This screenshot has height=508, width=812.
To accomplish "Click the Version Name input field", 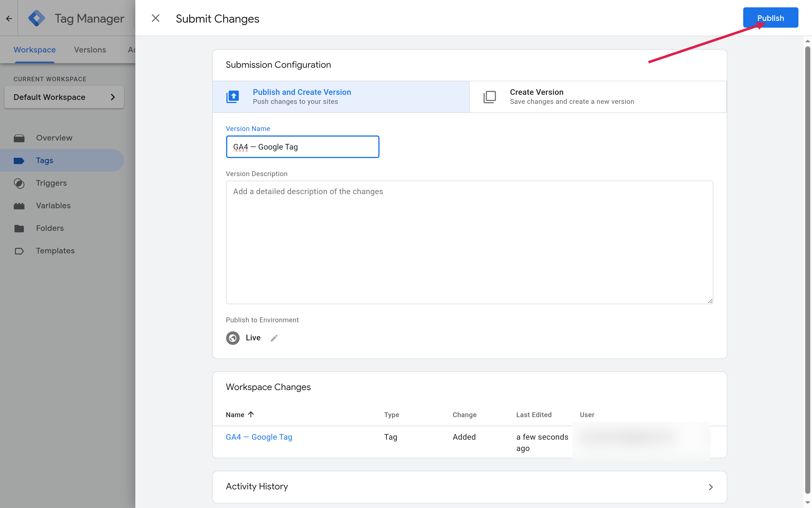I will click(303, 147).
